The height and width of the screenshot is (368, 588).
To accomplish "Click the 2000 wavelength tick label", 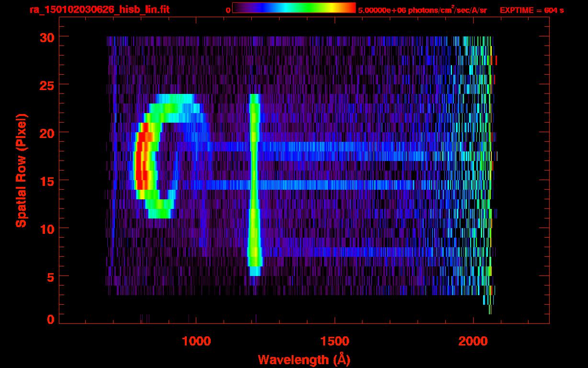I will (473, 341).
